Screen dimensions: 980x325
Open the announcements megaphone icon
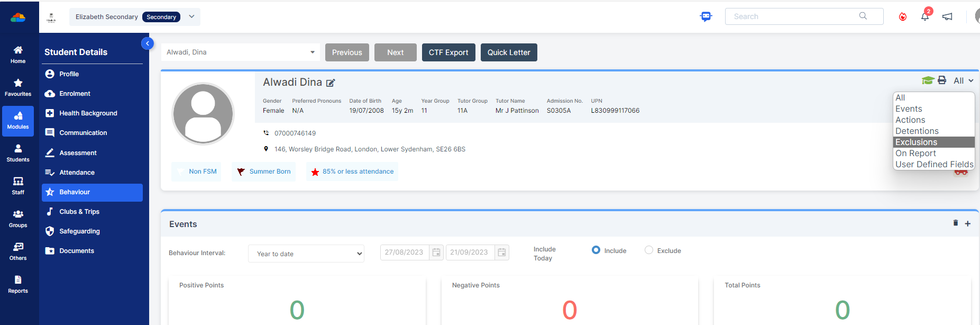947,17
